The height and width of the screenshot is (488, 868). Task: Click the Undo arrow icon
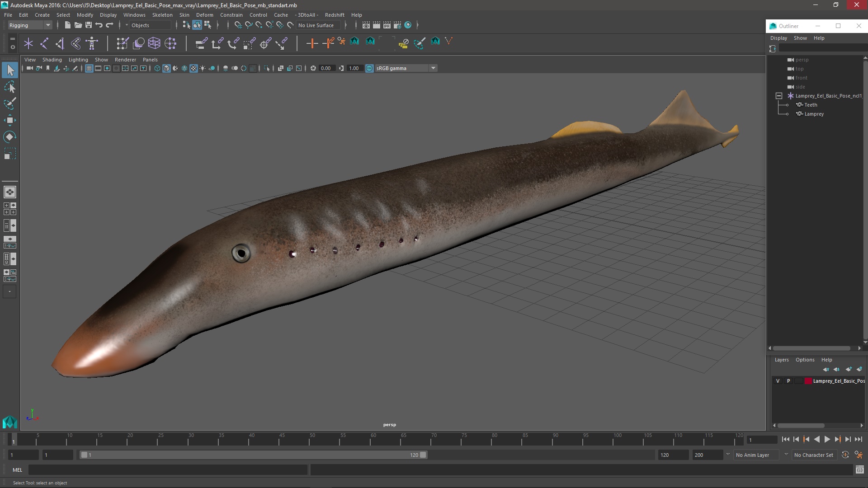coord(99,25)
